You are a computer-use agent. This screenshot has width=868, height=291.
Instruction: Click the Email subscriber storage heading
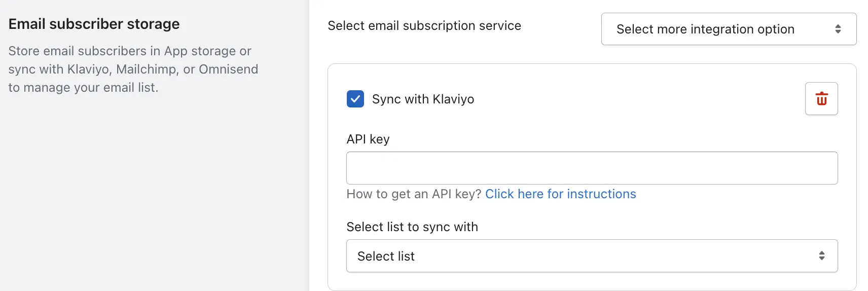pyautogui.click(x=94, y=24)
